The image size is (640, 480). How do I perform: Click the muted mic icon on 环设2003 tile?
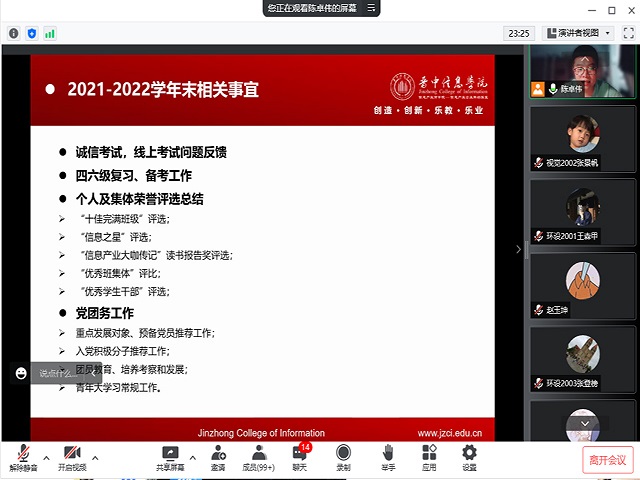coord(539,383)
